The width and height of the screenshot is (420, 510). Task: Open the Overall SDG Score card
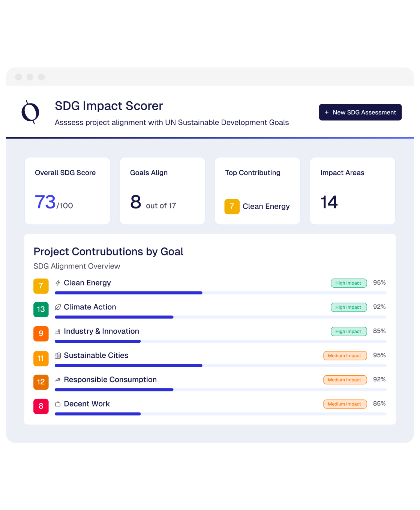[x=67, y=191]
